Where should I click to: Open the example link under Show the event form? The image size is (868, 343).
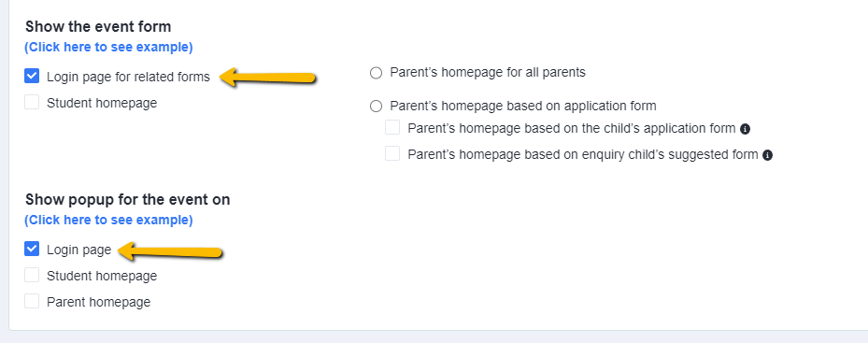[108, 47]
